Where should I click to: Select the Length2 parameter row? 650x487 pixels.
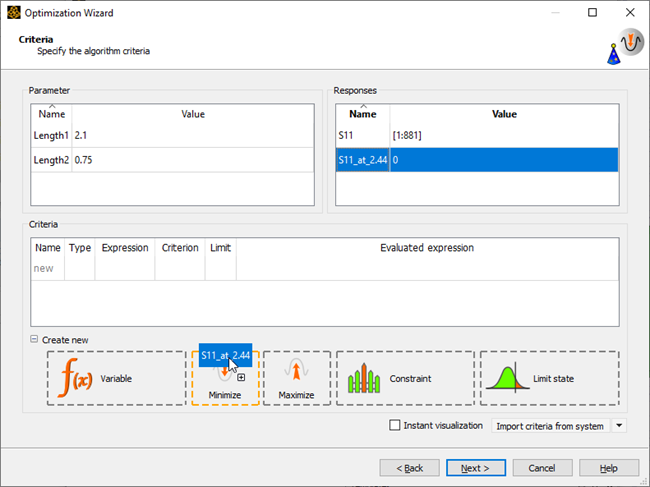click(172, 160)
